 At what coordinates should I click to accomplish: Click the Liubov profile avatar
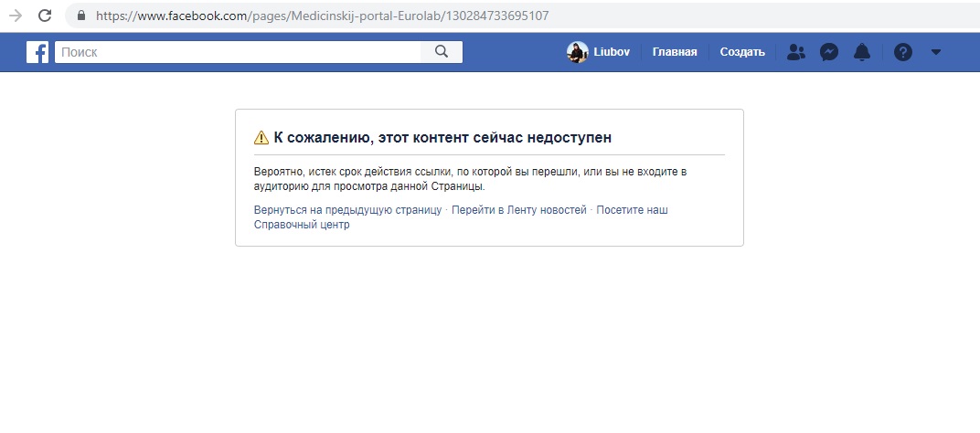click(x=577, y=52)
